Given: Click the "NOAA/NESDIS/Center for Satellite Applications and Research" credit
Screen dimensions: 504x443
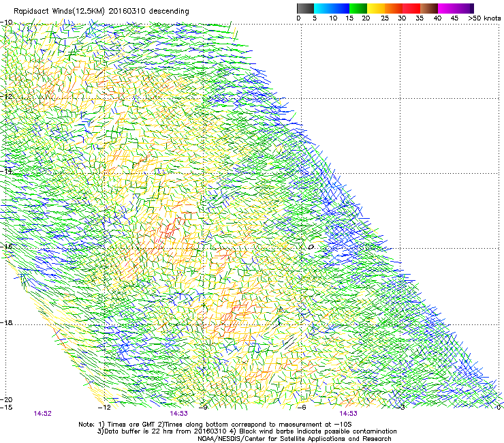Looking at the screenshot, I should 294,439.
